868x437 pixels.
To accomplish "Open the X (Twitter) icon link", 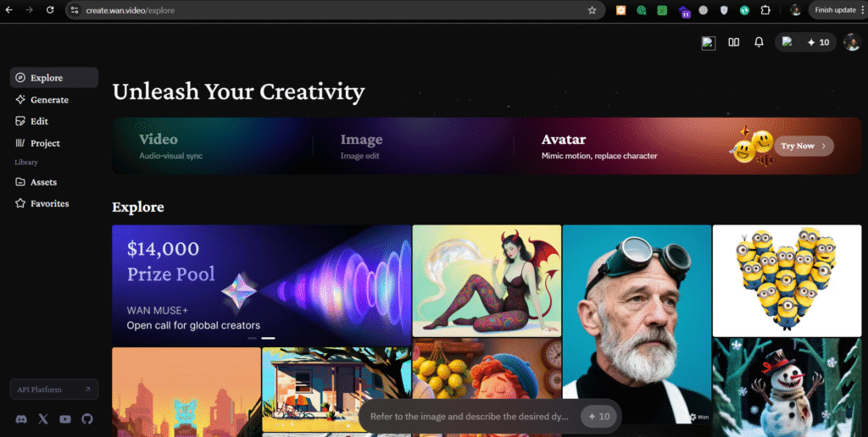I will point(43,419).
